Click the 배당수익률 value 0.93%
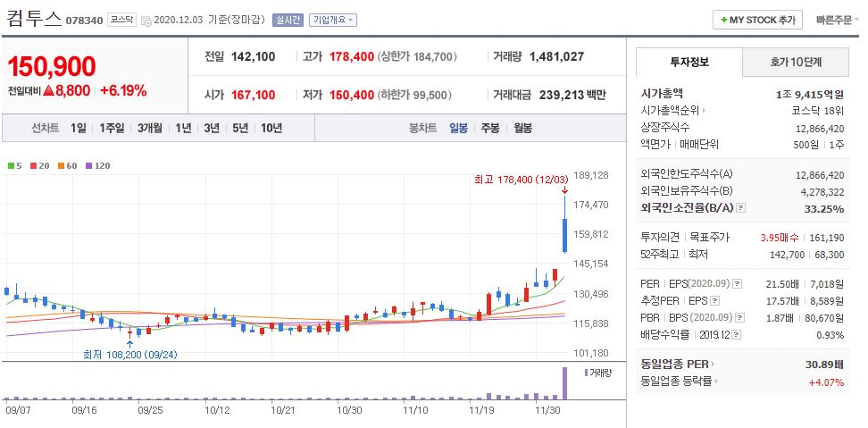Viewport: 868px width, 428px height. click(x=830, y=335)
